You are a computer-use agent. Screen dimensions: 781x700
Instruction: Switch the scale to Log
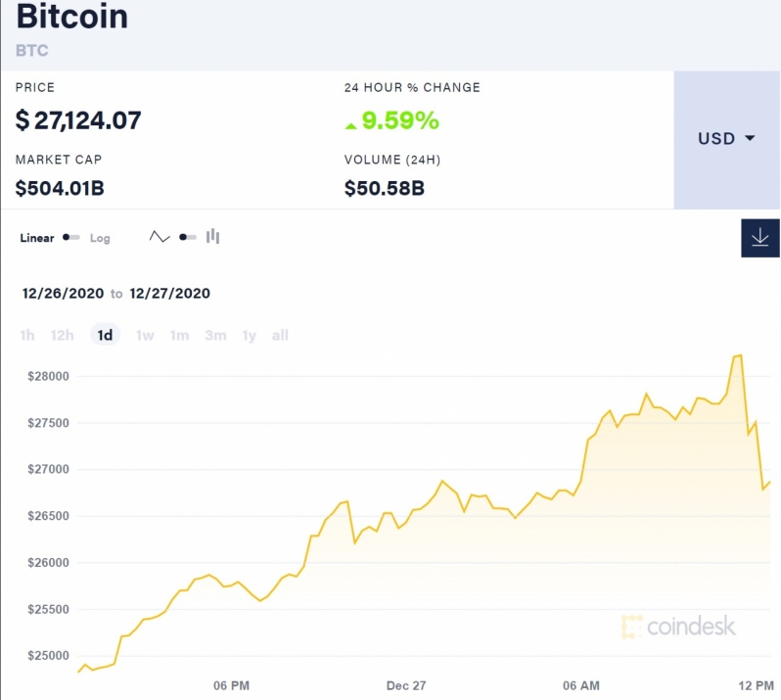click(100, 238)
